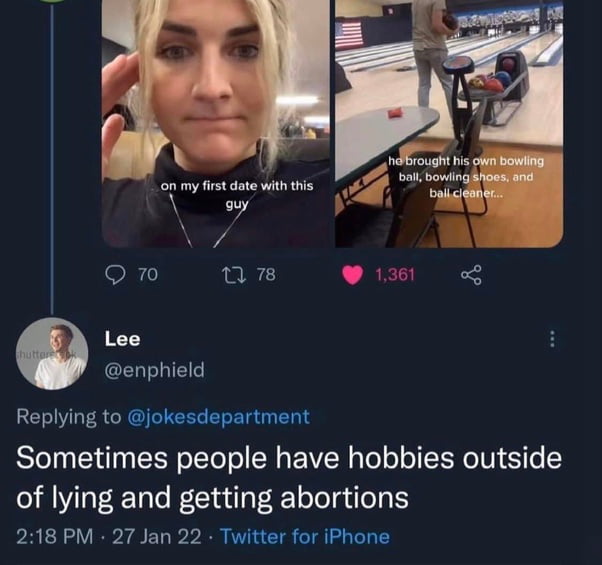Image resolution: width=602 pixels, height=565 pixels.
Task: Click the 70 replies count
Action: point(148,275)
